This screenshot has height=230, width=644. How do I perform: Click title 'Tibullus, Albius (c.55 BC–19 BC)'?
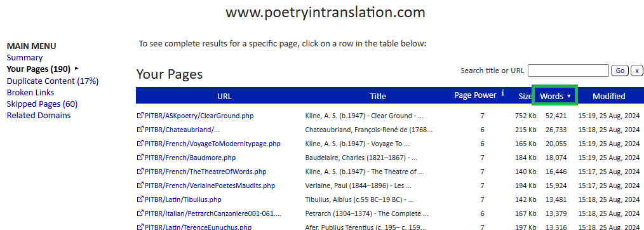359,200
